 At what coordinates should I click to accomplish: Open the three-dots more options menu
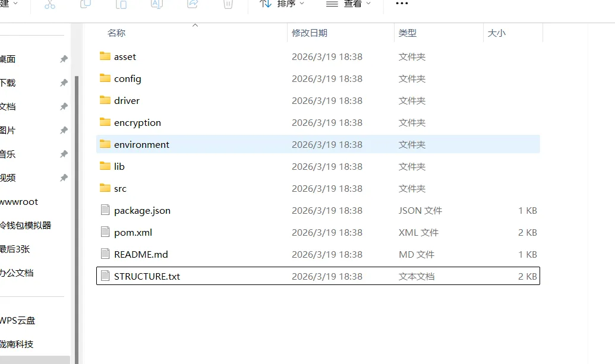click(402, 3)
